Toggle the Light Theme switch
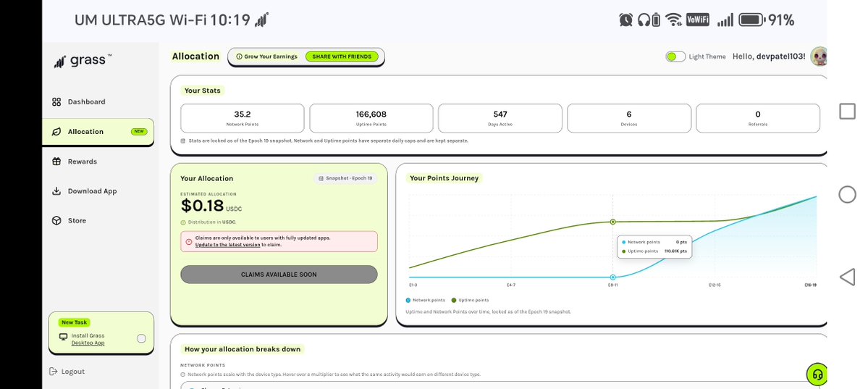Viewport: 868px width, 389px height. (675, 57)
